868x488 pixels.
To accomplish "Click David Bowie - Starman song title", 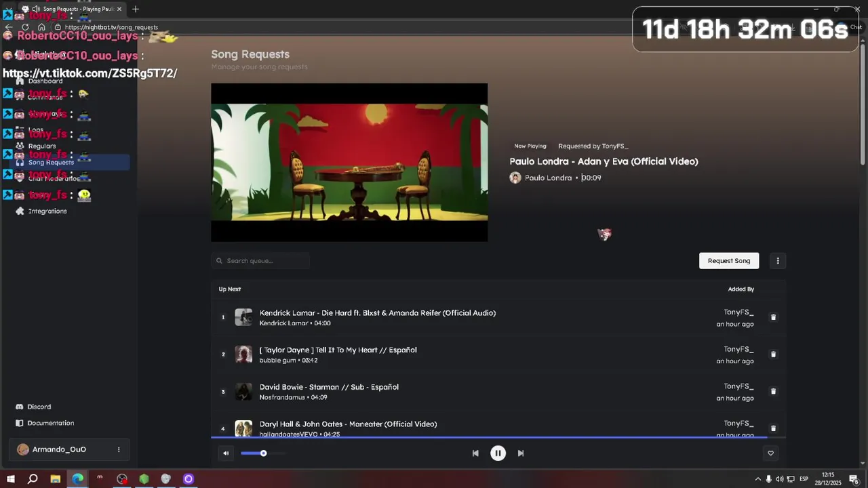I will 329,387.
